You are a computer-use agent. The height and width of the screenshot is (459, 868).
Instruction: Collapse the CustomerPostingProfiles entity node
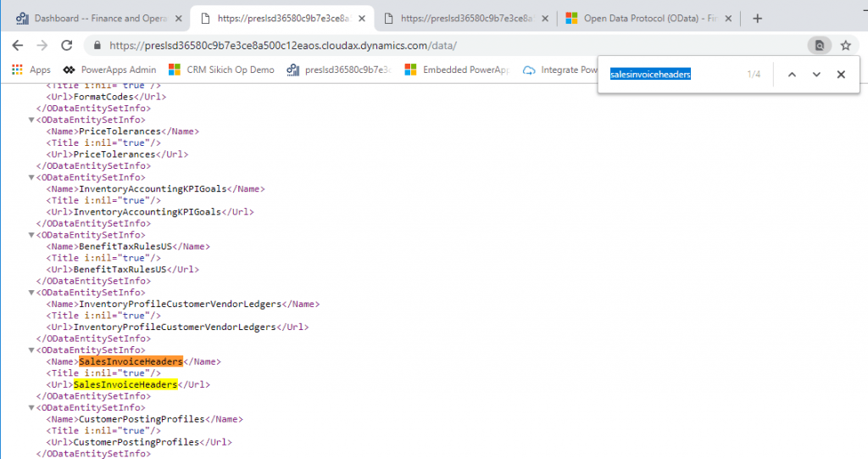[32, 407]
